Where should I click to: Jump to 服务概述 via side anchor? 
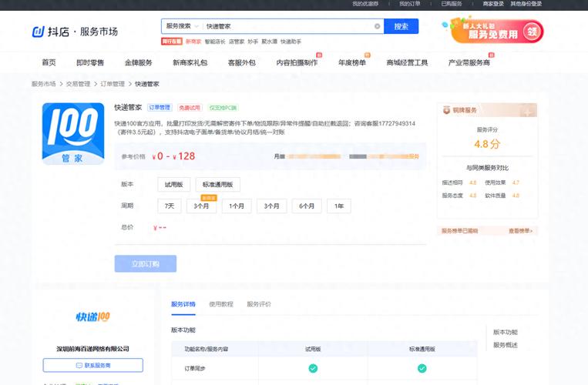click(x=505, y=345)
